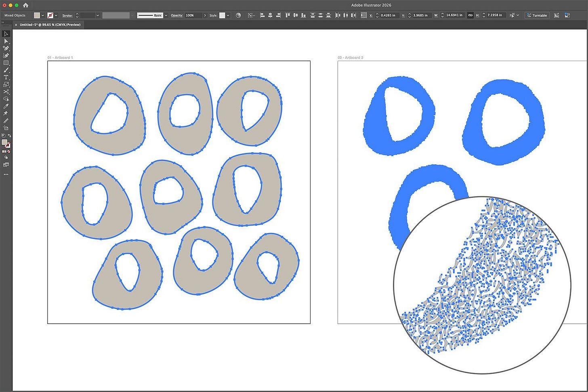This screenshot has height=392, width=588.
Task: Open the fill color swatch
Action: pos(38,15)
